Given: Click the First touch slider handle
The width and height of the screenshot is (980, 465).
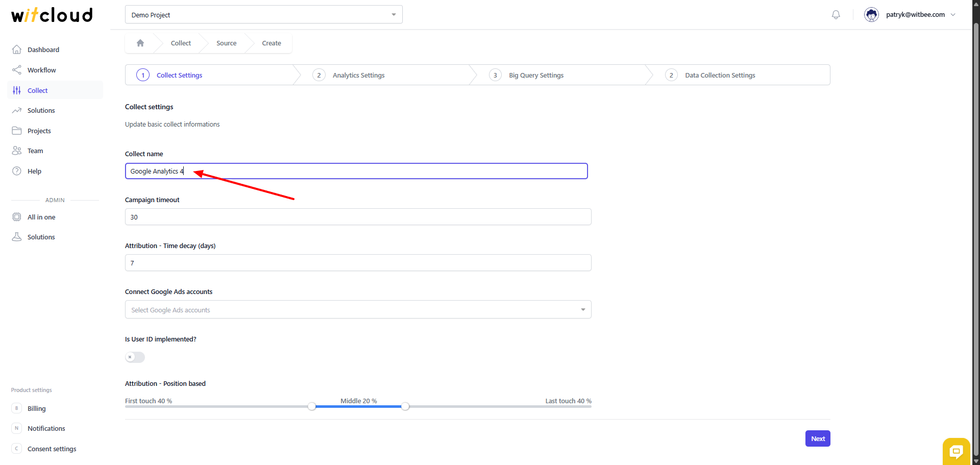Looking at the screenshot, I should tap(312, 406).
